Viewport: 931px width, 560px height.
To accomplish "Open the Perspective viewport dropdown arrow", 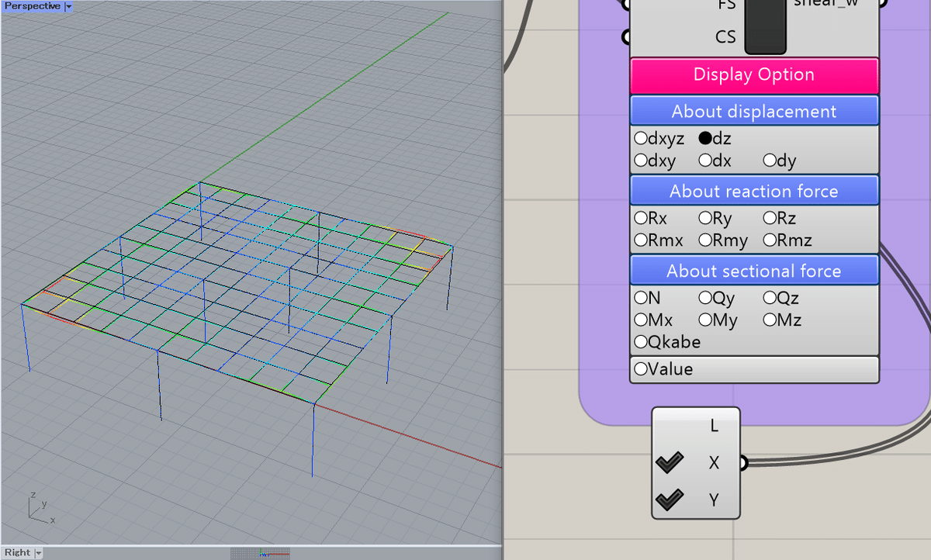I will click(69, 6).
